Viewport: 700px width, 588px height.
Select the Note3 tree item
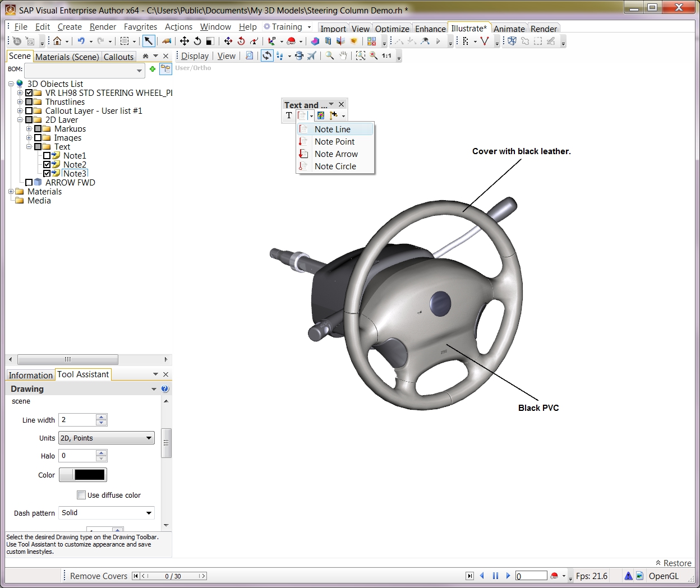click(75, 174)
